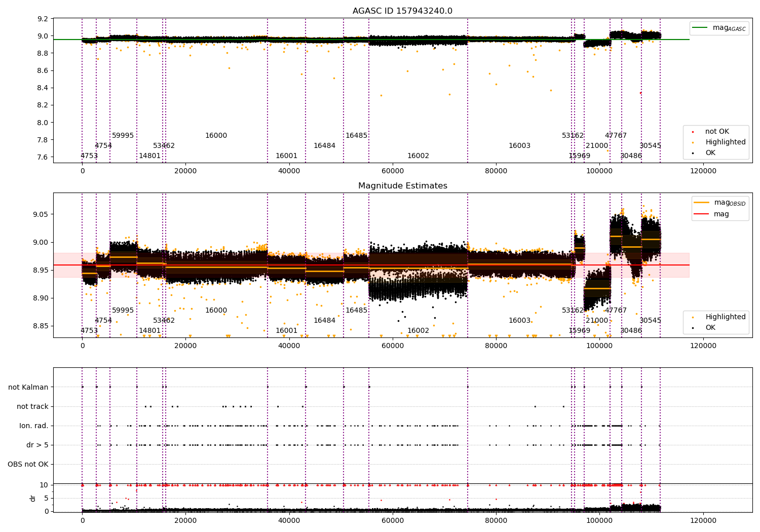This screenshot has width=760, height=532.
Task: Click x-tick '100000' under middle plot
Action: [x=600, y=346]
